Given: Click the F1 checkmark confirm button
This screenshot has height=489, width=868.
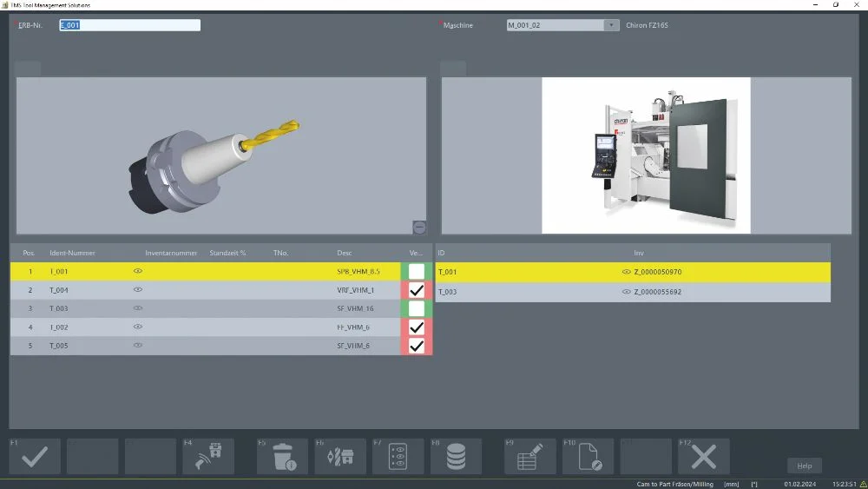Looking at the screenshot, I should tap(35, 457).
